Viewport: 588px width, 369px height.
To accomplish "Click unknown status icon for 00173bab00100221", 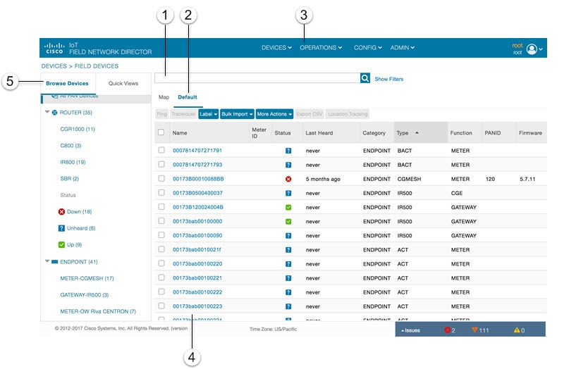I will [288, 278].
